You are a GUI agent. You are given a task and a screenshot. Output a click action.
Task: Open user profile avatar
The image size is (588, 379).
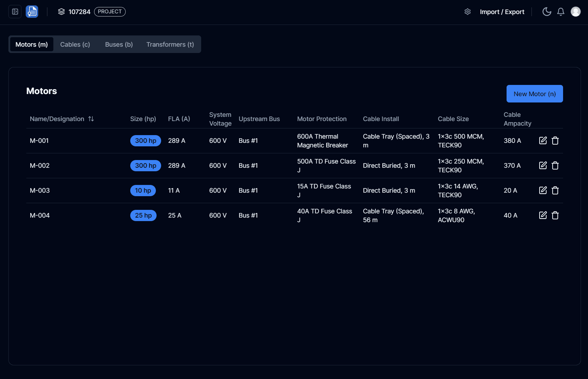576,12
